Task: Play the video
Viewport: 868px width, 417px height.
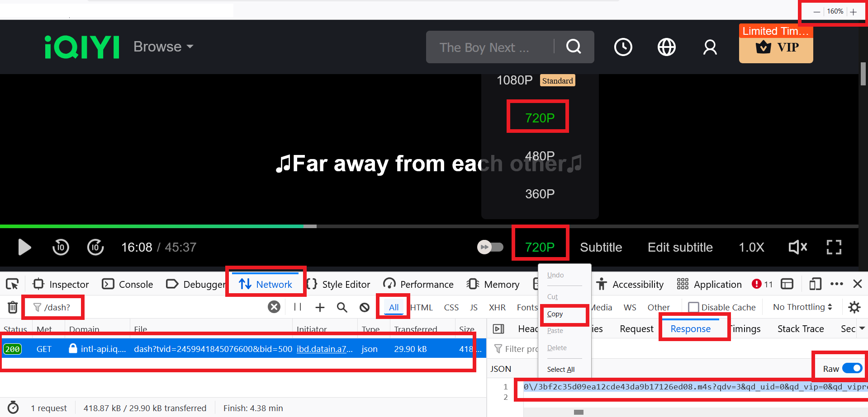Action: [x=24, y=247]
